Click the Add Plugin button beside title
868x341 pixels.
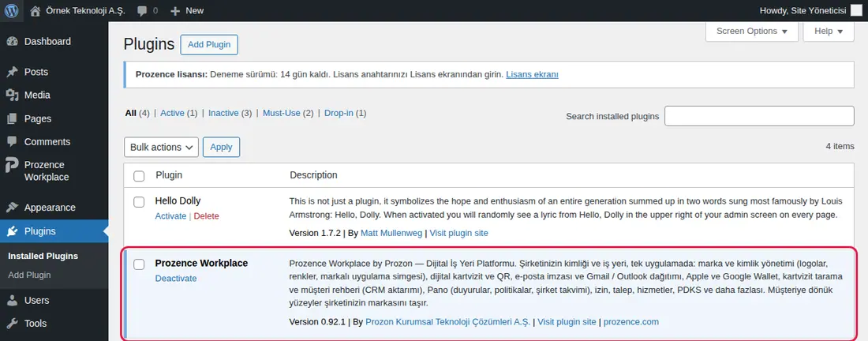[x=209, y=45]
